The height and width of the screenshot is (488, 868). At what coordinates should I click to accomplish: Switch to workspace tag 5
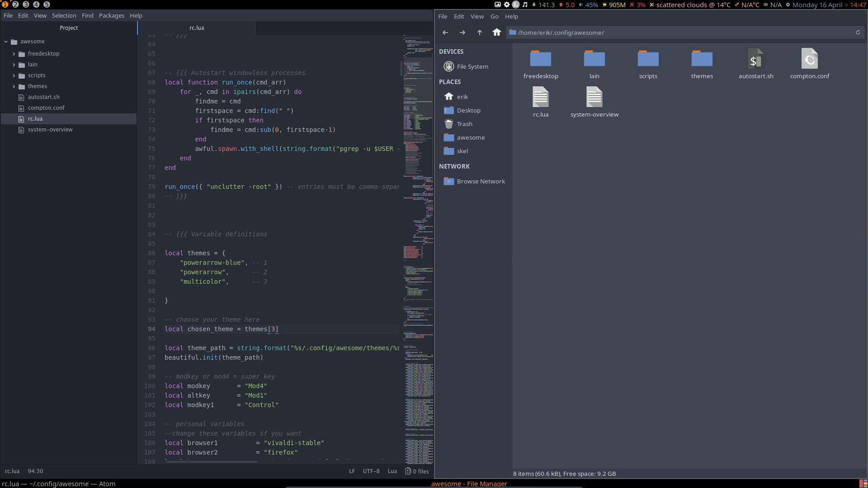(x=47, y=5)
